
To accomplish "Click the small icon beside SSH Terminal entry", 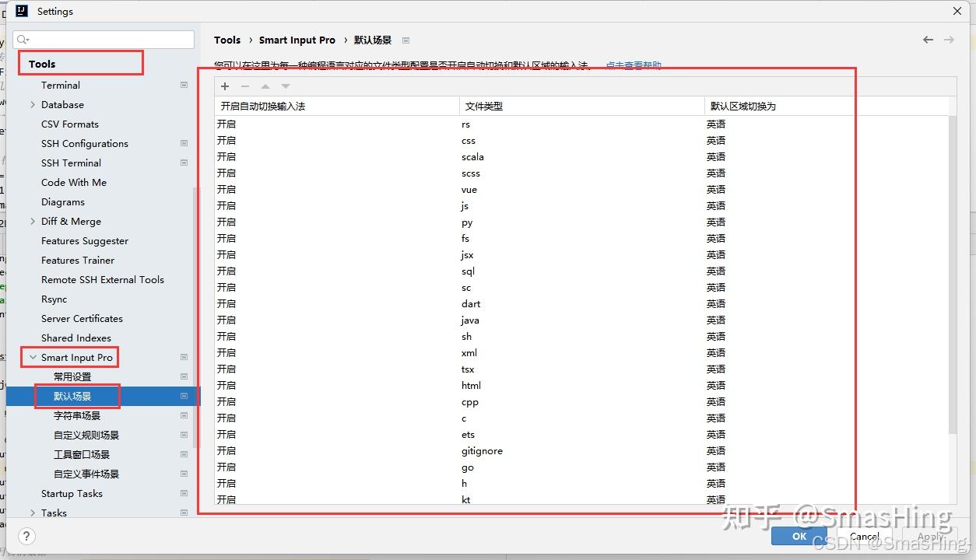I will tap(184, 163).
